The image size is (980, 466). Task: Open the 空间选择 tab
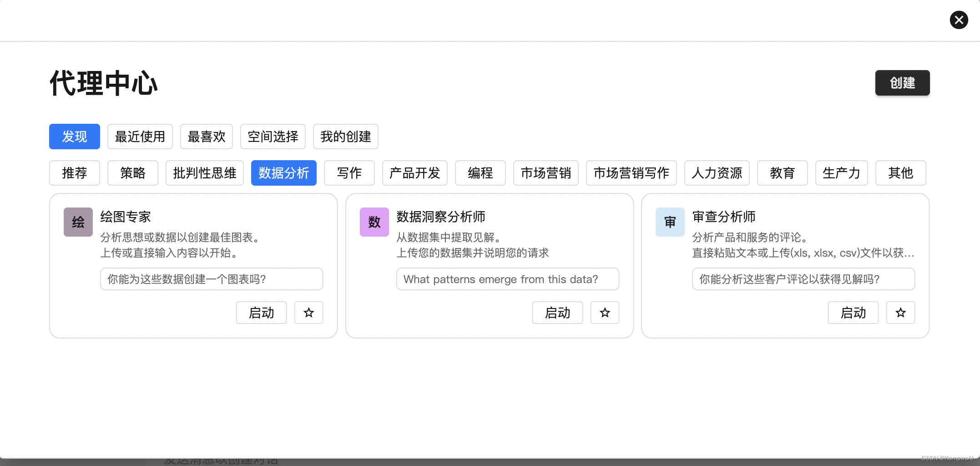[x=273, y=137]
